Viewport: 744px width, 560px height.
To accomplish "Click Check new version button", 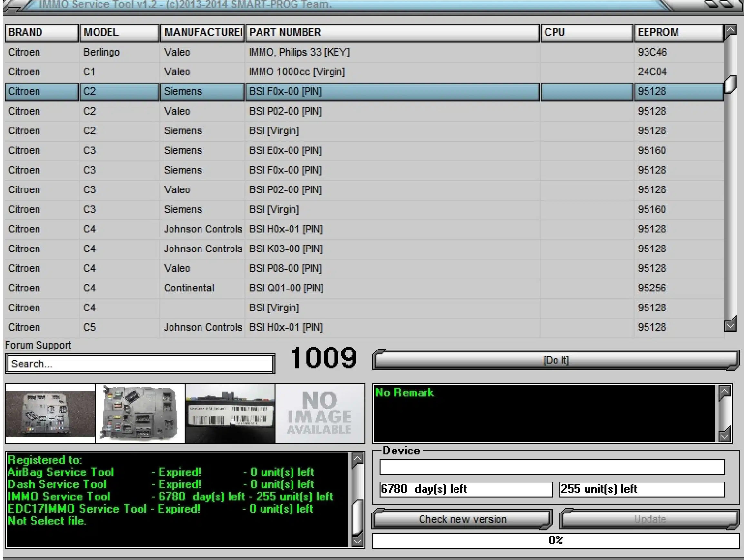I will click(462, 519).
